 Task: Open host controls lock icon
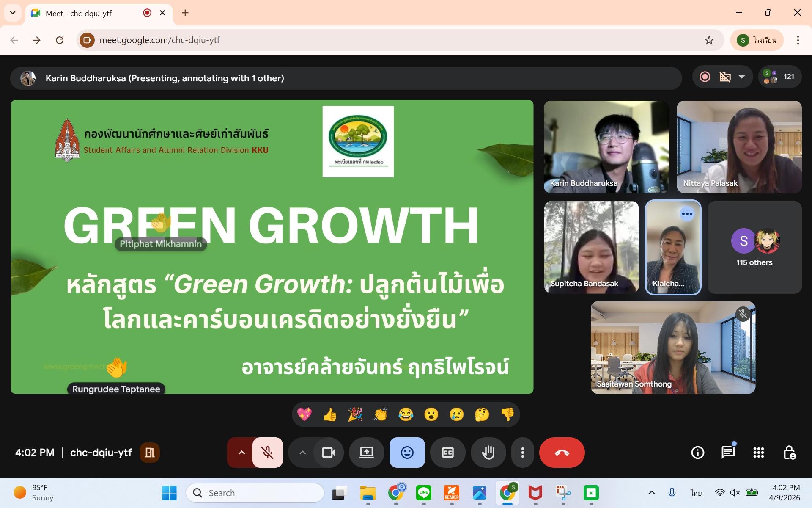[x=789, y=453]
